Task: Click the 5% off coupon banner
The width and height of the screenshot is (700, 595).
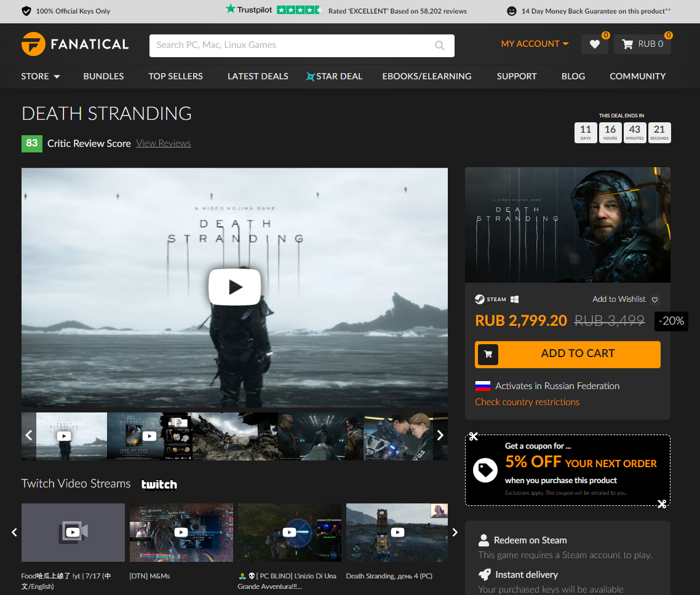Action: pyautogui.click(x=567, y=470)
